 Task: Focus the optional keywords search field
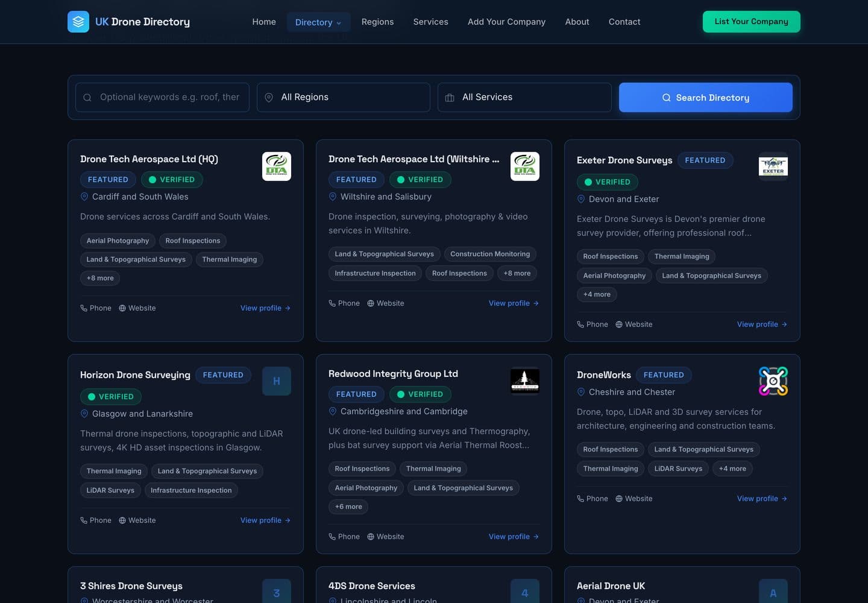tap(162, 97)
